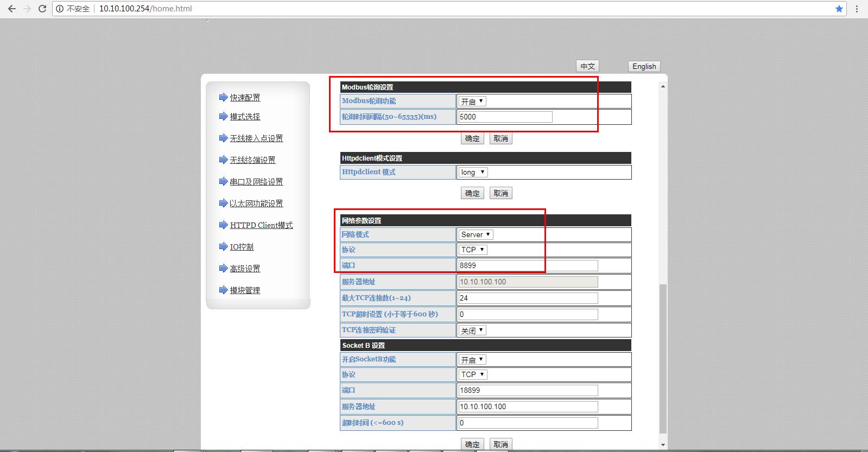Click the arrow icon beside 快速配置

pyautogui.click(x=223, y=98)
